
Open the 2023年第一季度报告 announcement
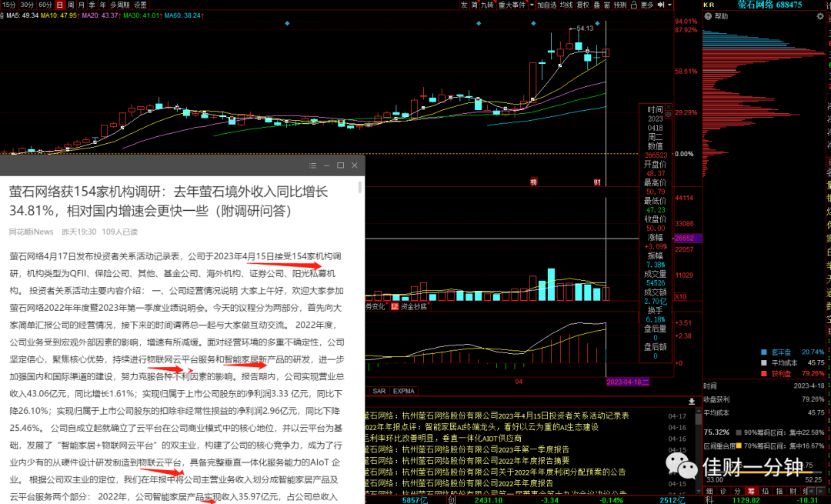(467, 449)
